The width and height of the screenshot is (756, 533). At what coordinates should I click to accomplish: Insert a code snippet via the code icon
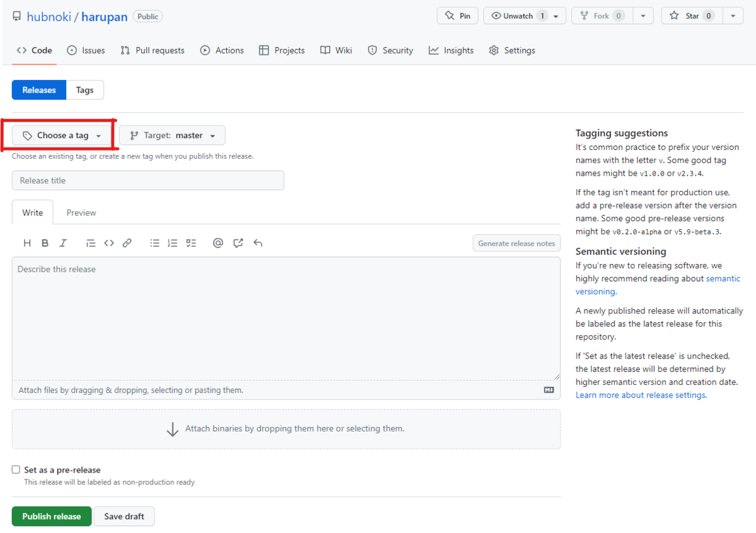point(109,243)
